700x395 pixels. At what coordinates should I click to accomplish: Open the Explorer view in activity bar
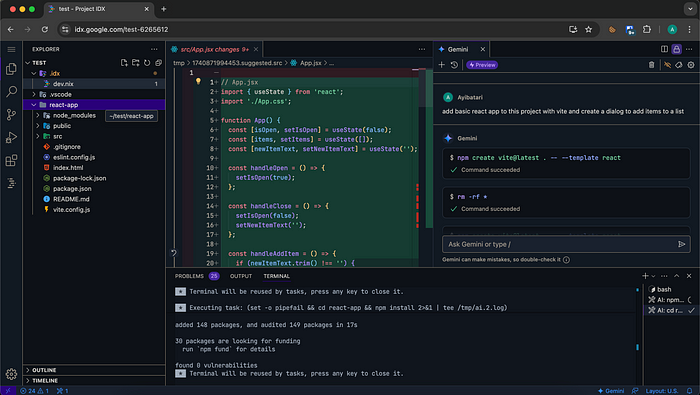coord(11,69)
